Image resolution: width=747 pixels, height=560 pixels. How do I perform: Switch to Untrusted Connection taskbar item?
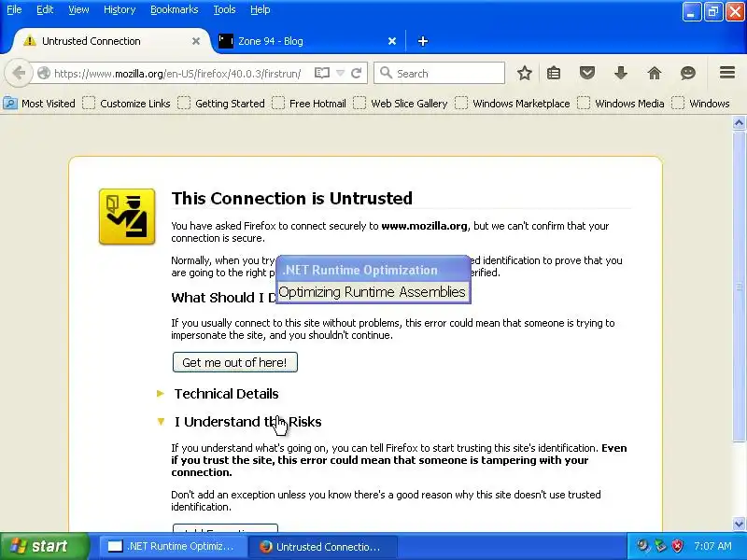(x=322, y=546)
